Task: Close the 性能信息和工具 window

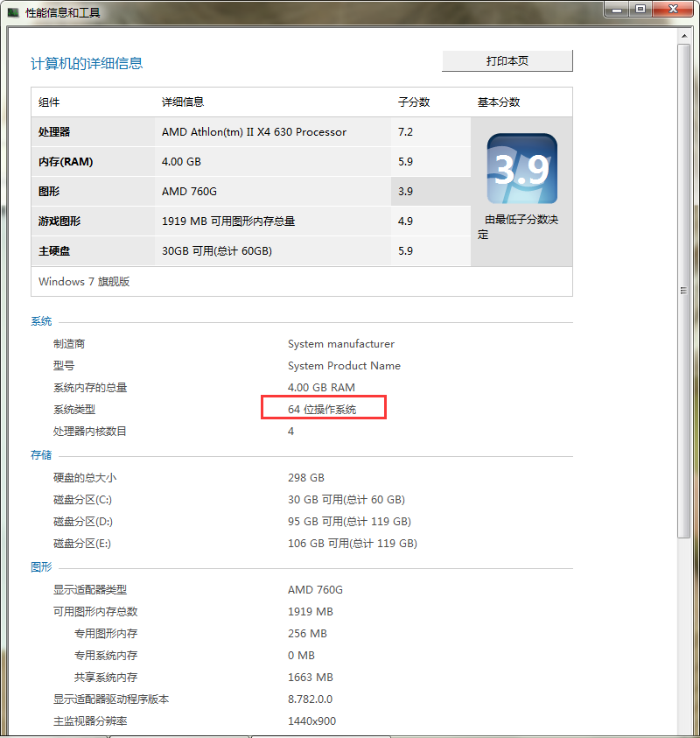Action: point(673,10)
